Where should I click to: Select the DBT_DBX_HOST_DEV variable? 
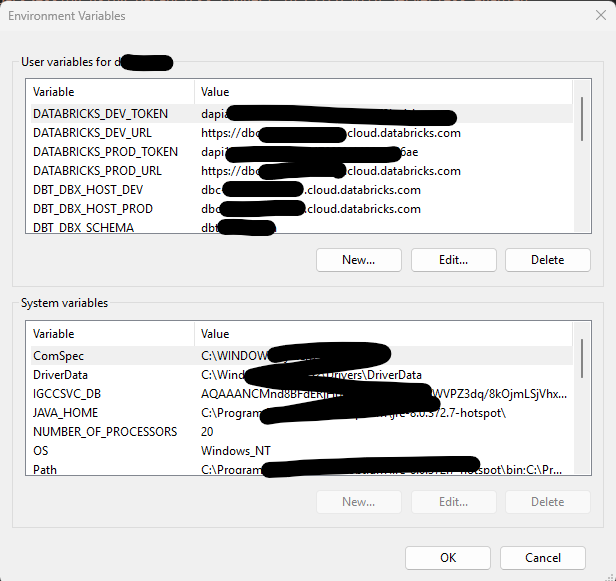[x=301, y=190]
